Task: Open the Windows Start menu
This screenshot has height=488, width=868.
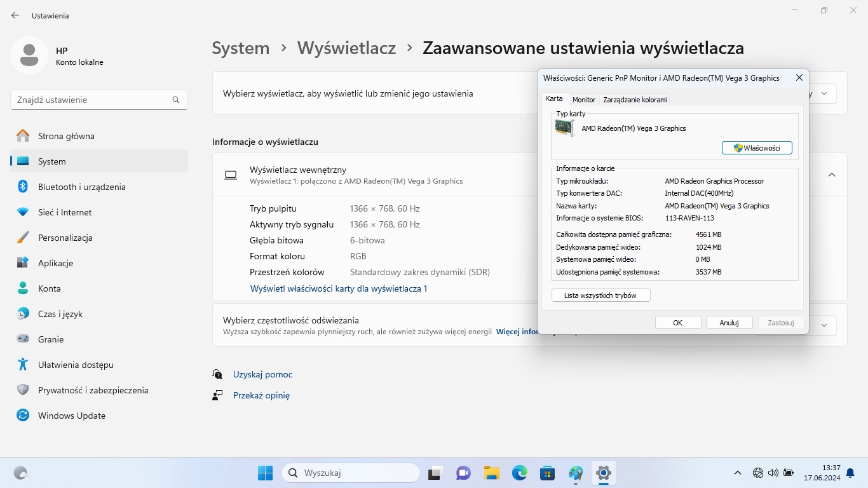Action: (x=266, y=473)
